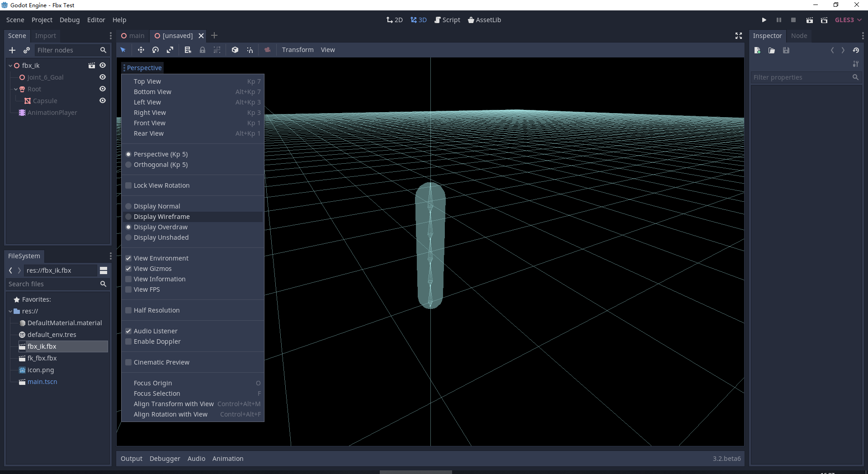Screen dimensions: 868x474
Task: Open the camera preview toggle icon
Action: tap(267, 50)
